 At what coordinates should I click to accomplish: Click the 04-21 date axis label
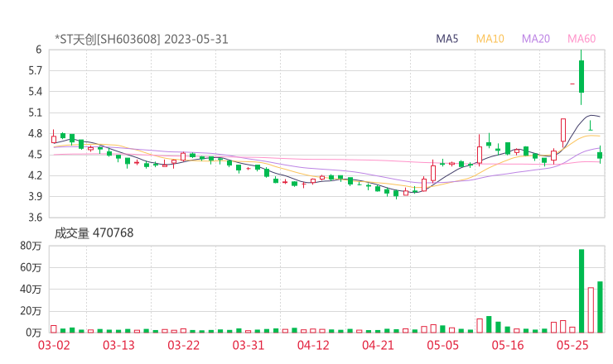(x=378, y=345)
